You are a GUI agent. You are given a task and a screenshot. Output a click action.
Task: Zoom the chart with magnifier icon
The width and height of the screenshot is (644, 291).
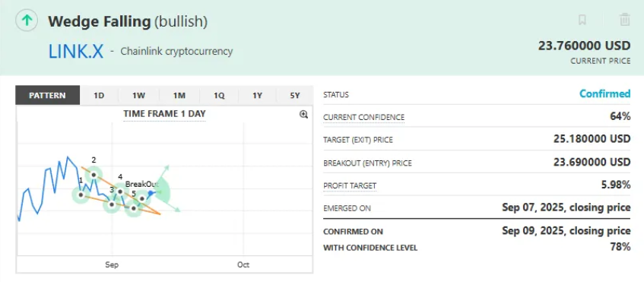pos(303,115)
